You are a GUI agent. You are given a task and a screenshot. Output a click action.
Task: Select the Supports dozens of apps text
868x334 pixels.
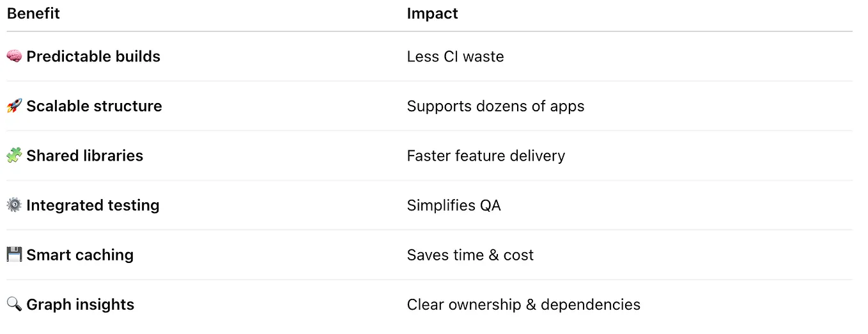pos(496,106)
